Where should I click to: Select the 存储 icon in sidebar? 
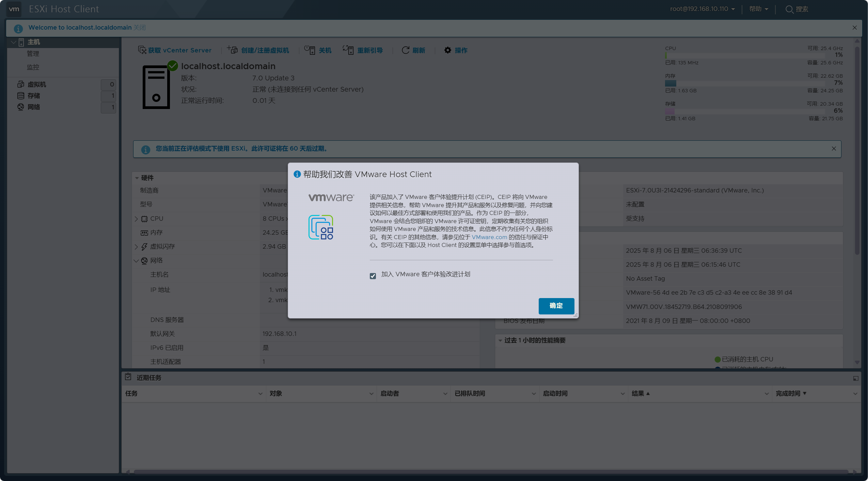[x=21, y=96]
